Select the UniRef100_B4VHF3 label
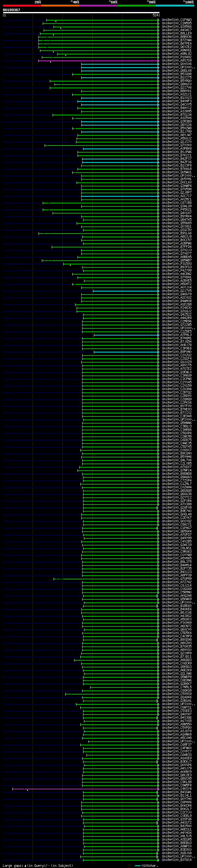197x868 pixels. pyautogui.click(x=177, y=101)
